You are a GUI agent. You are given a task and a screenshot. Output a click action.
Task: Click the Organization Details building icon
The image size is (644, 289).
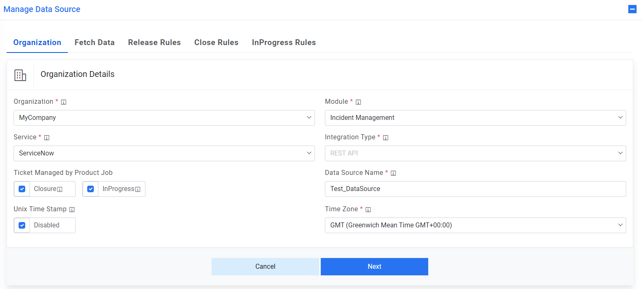click(20, 75)
